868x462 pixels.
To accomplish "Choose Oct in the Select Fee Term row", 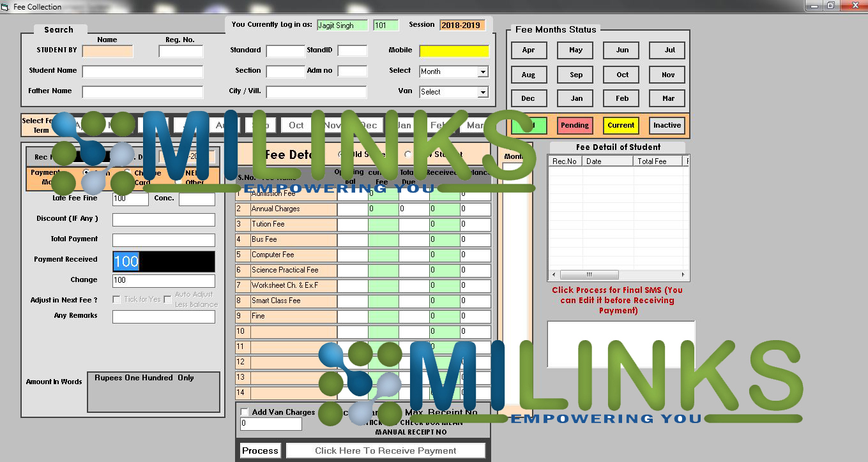I will click(x=296, y=125).
